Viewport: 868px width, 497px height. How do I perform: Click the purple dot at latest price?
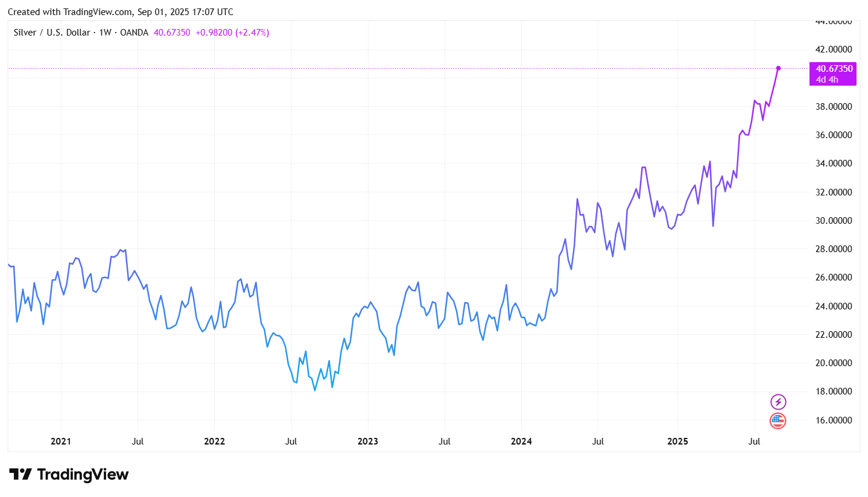tap(778, 68)
